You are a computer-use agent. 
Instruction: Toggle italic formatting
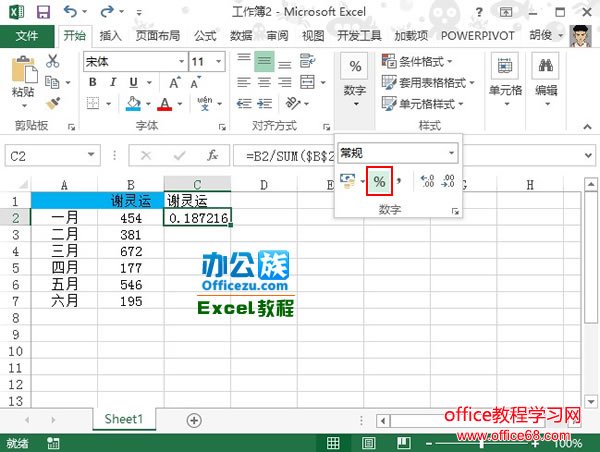tap(113, 82)
